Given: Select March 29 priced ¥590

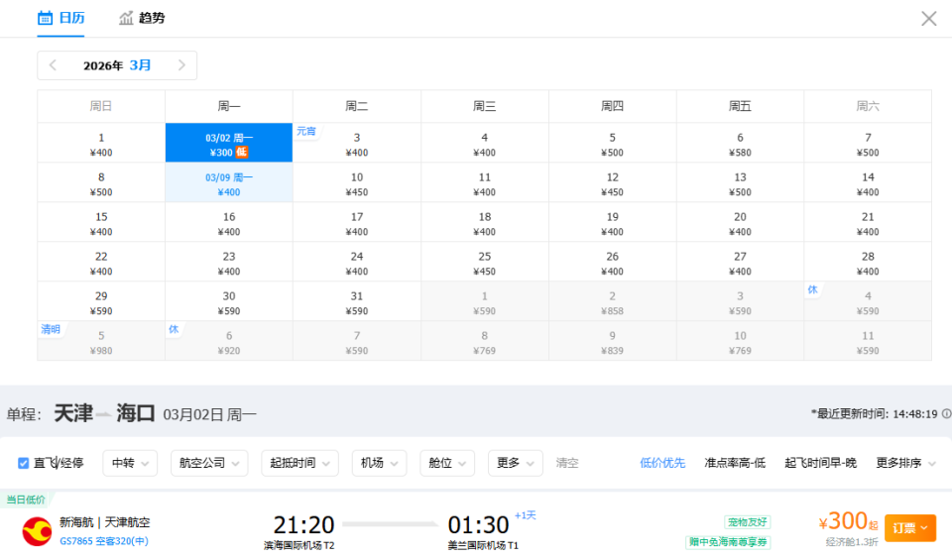Looking at the screenshot, I should pyautogui.click(x=101, y=301).
